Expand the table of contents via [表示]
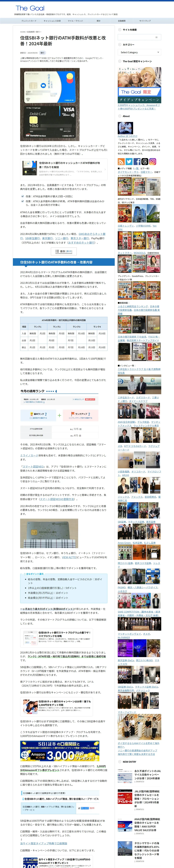174x868 pixels. tap(69, 251)
